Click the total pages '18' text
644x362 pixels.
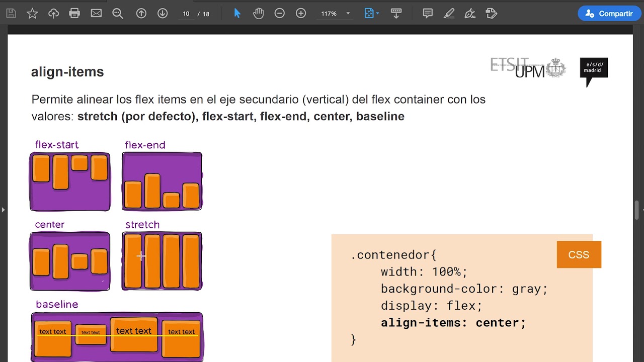coord(206,14)
